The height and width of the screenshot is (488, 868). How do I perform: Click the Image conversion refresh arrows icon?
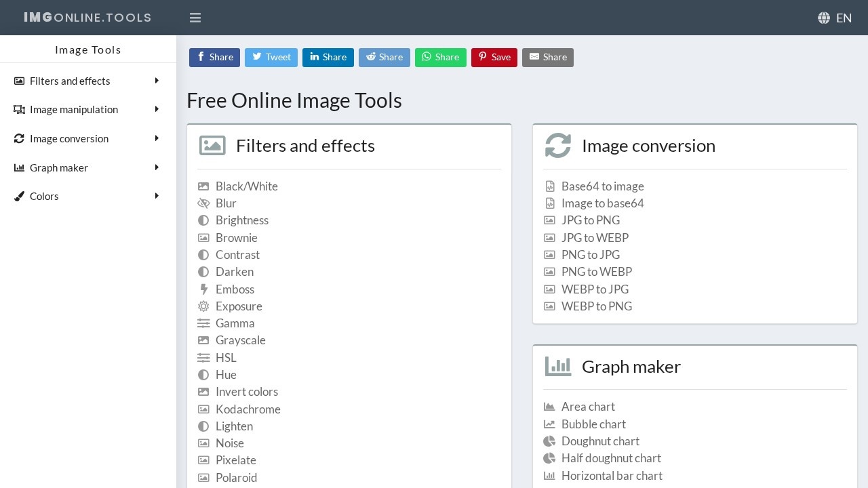click(18, 138)
